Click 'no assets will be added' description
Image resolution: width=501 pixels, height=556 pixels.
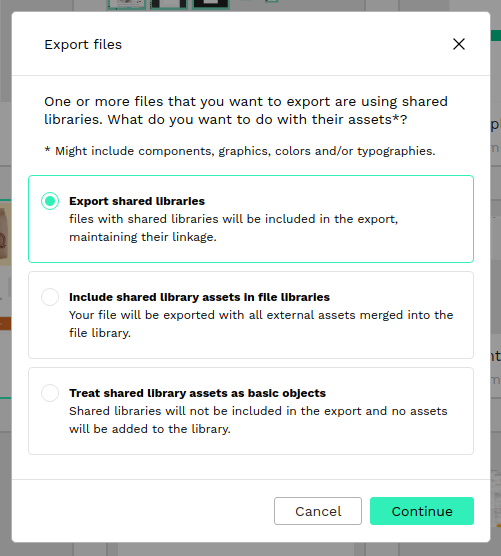point(258,420)
